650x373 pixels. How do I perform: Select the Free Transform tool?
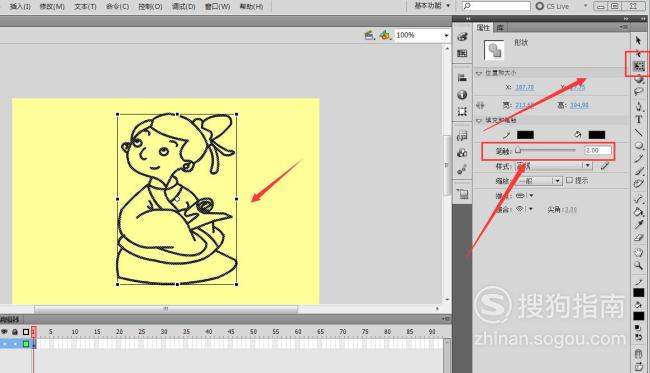click(639, 66)
